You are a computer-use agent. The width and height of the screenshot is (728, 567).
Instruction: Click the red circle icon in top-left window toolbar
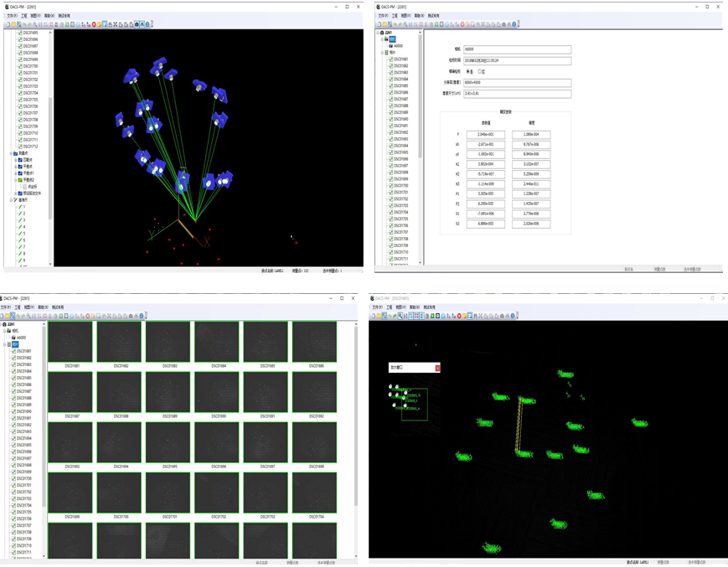point(94,24)
